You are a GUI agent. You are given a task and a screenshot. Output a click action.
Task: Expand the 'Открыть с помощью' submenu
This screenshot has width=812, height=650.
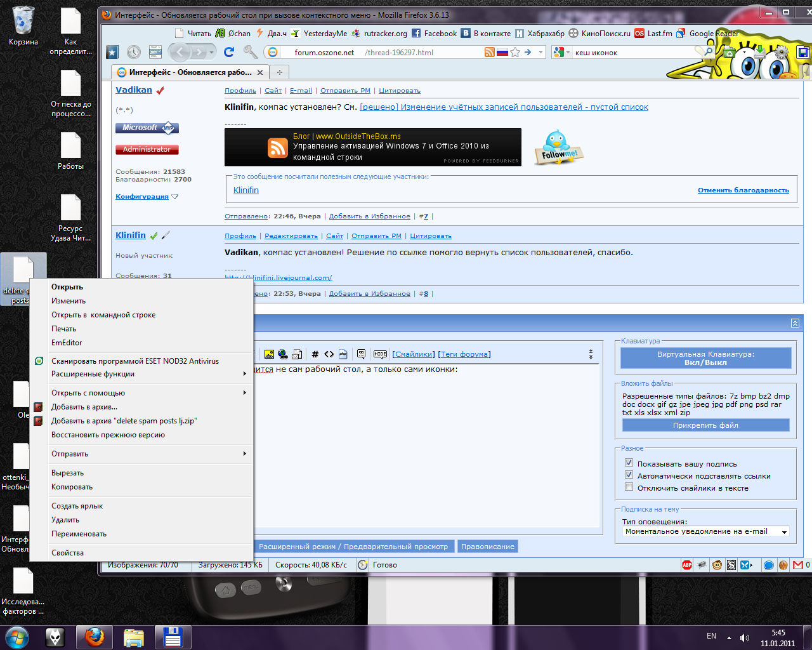pos(88,393)
